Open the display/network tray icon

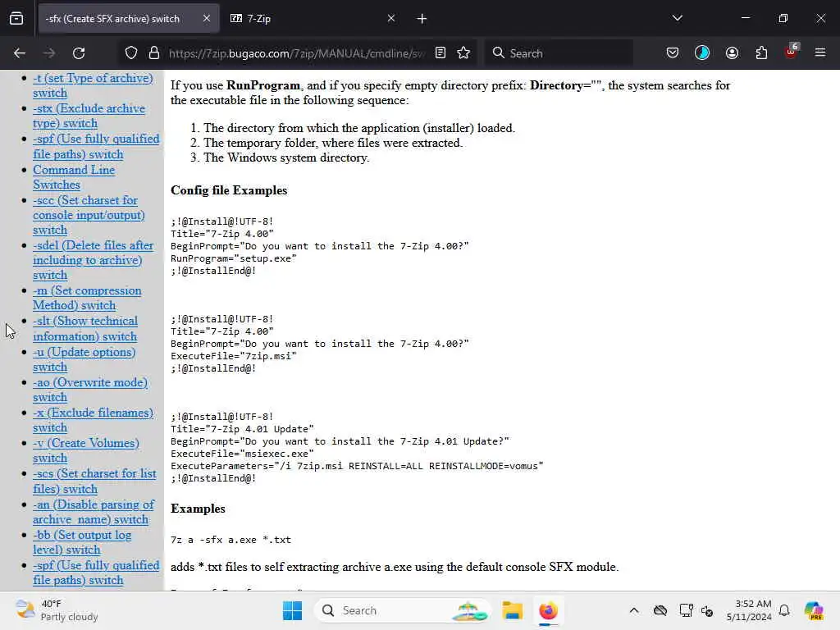pyautogui.click(x=686, y=610)
